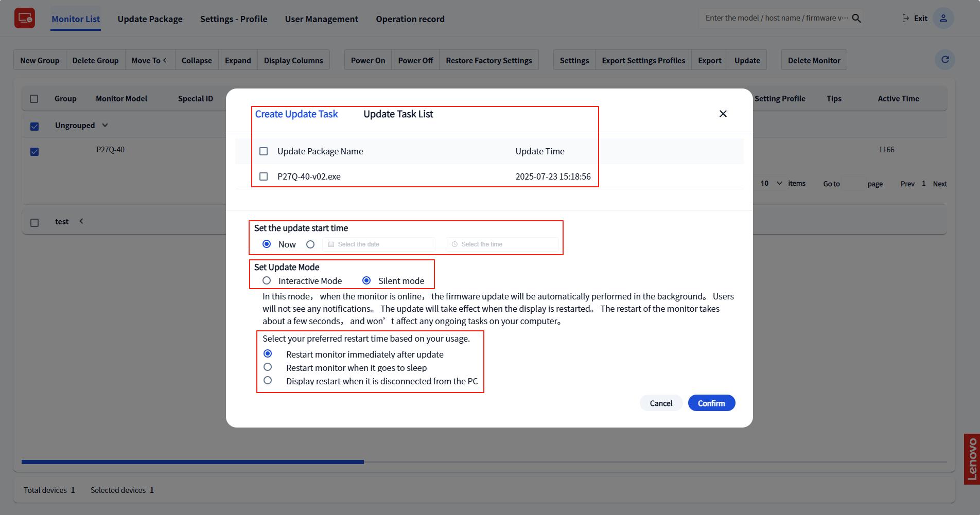Open the user profile avatar icon

pyautogui.click(x=943, y=19)
